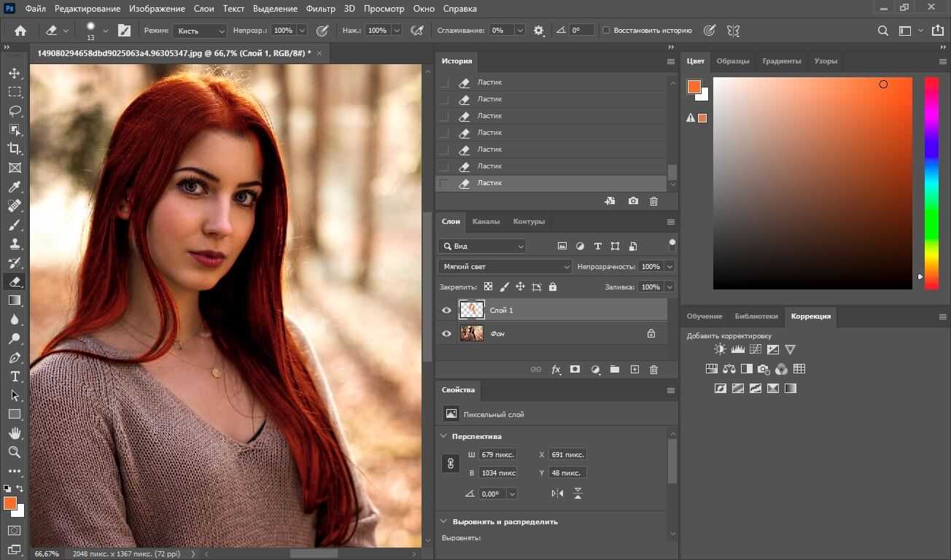Select the Hand tool
This screenshot has height=560, width=951.
pos(15,433)
